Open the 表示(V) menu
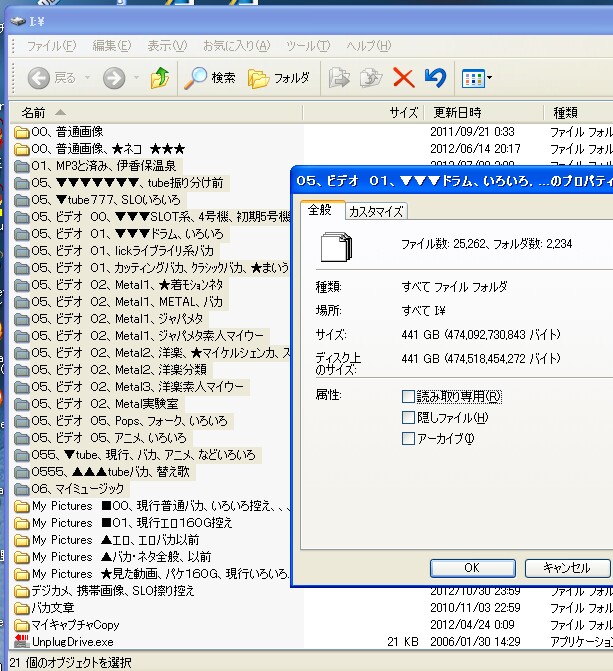The height and width of the screenshot is (671, 613). (x=167, y=45)
